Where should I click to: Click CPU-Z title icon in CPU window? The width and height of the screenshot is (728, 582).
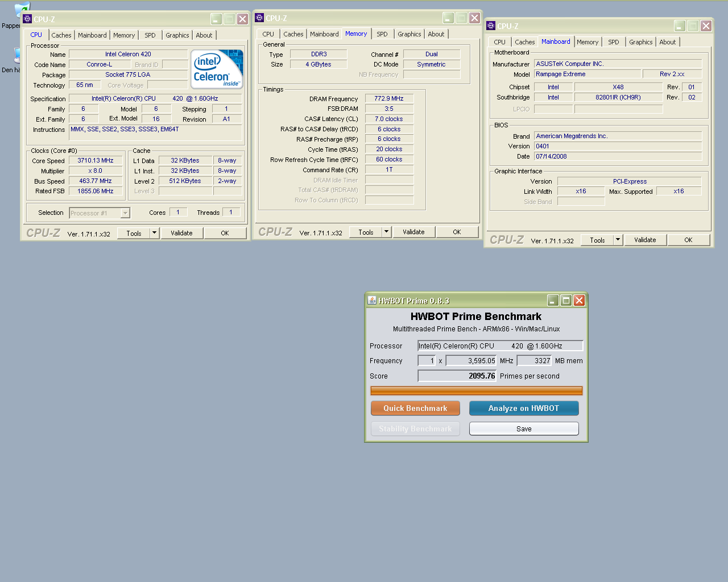coord(27,19)
